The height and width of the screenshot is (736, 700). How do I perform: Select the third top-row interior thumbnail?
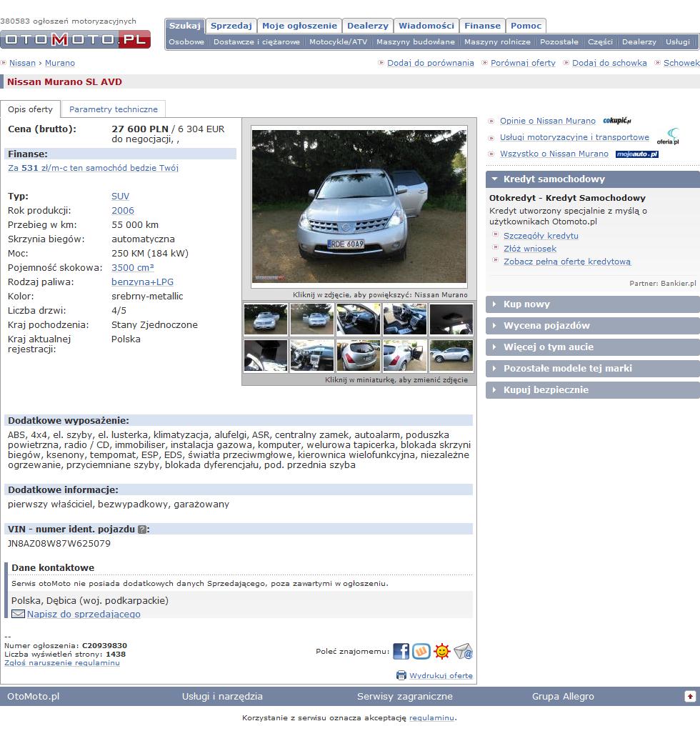(x=359, y=319)
